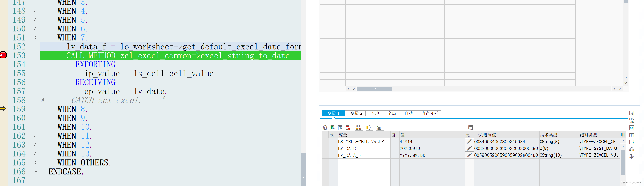This screenshot has height=186, width=644.
Task: Click the 技术类型 column header
Action: pyautogui.click(x=559, y=135)
